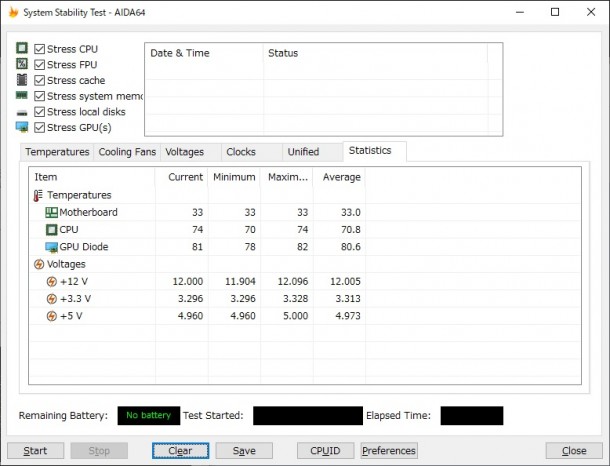Click the FPU icon beside Stress FPU
This screenshot has width=610, height=466.
tap(22, 64)
